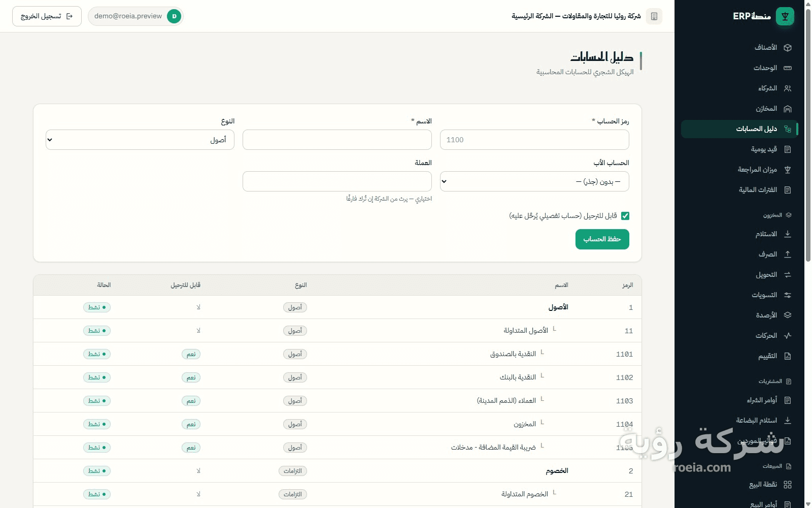Open المخازن in the sidebar menu

[739, 109]
